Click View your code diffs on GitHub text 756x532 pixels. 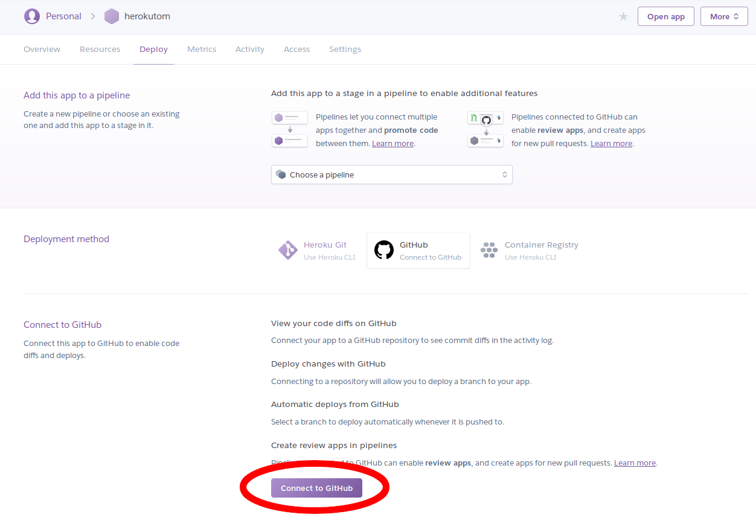point(334,324)
